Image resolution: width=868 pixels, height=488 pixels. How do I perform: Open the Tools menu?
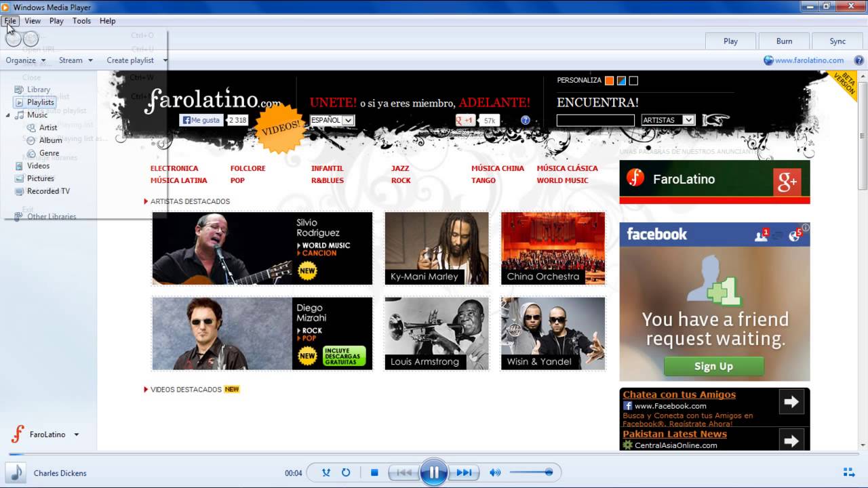81,21
